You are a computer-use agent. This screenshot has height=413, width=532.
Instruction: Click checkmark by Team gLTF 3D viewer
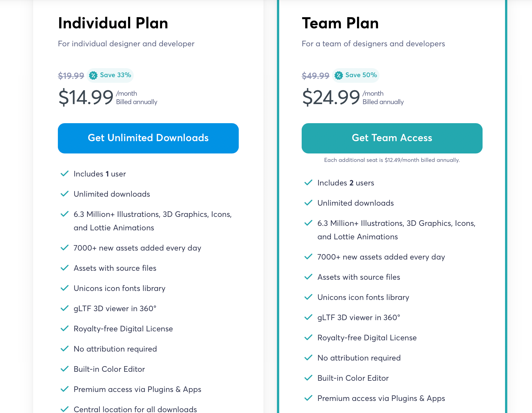(x=308, y=317)
